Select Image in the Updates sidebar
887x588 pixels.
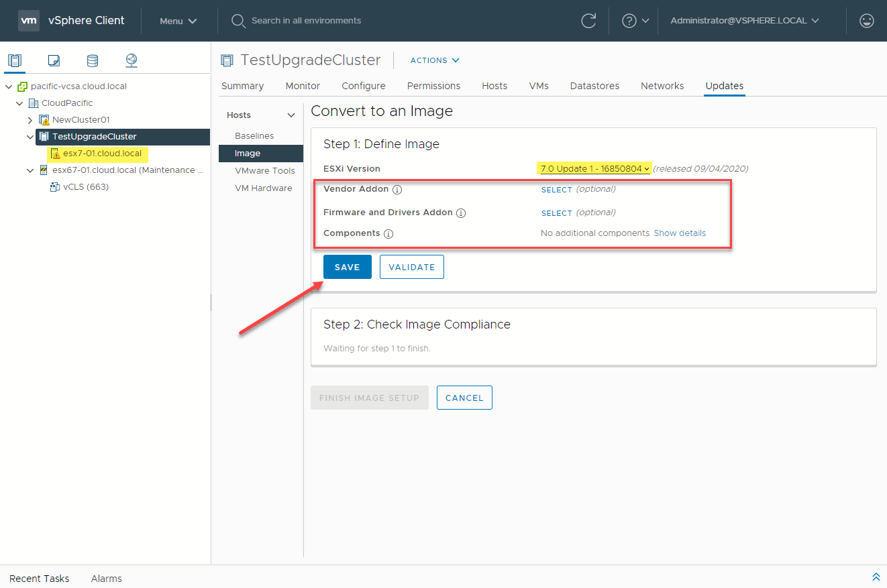click(261, 154)
